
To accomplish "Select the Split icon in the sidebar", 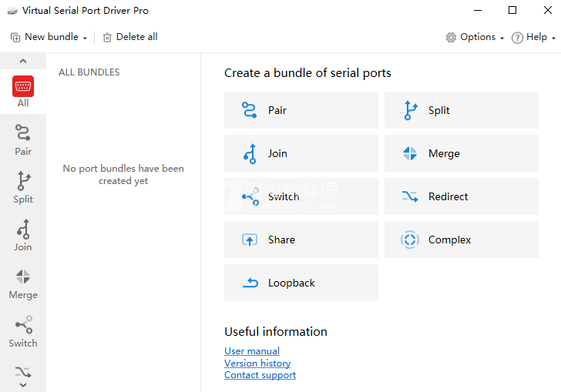I will click(x=24, y=181).
